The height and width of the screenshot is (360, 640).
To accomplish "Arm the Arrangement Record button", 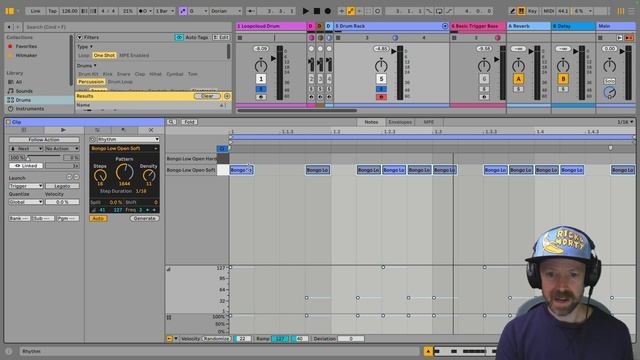I will 327,11.
